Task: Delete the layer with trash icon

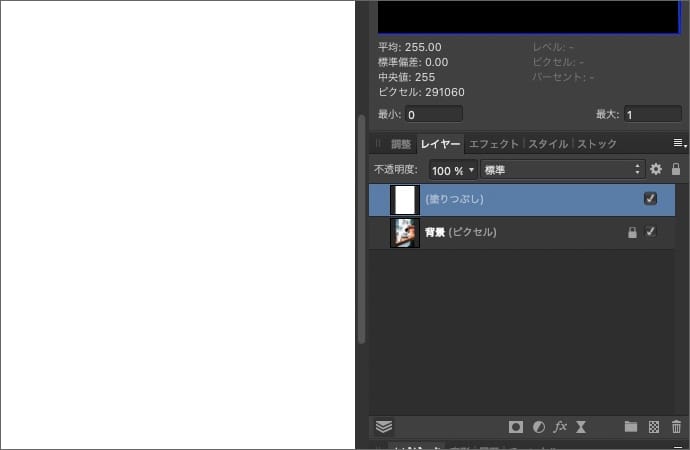Action: tap(676, 426)
